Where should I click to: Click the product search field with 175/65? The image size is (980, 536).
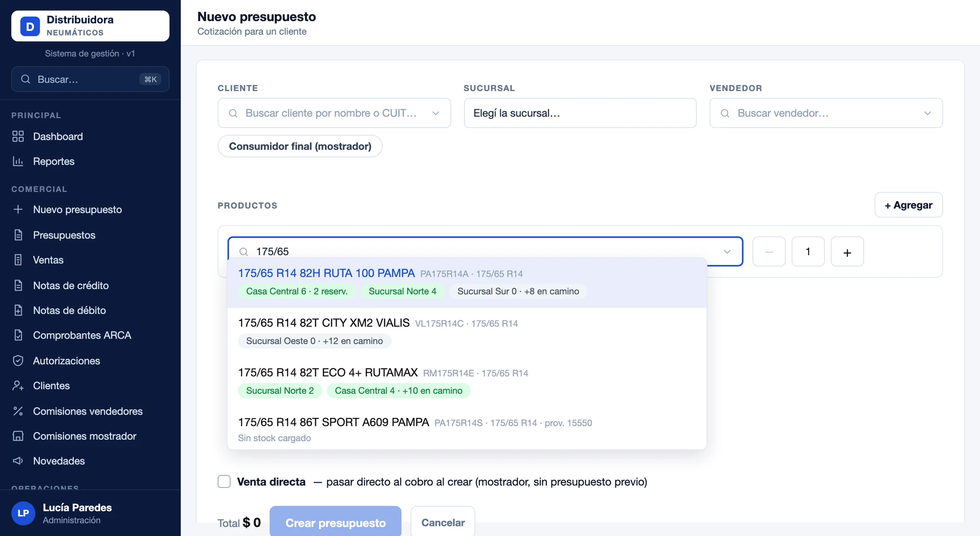click(x=485, y=251)
